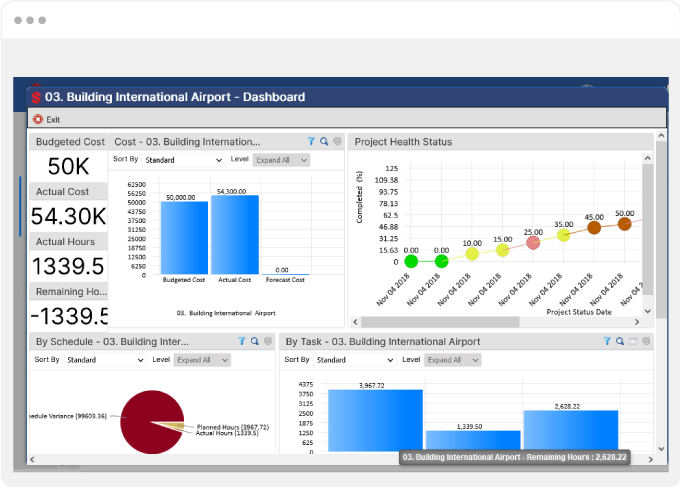Open filter in the Cost panel header
680x487 pixels.
click(311, 141)
